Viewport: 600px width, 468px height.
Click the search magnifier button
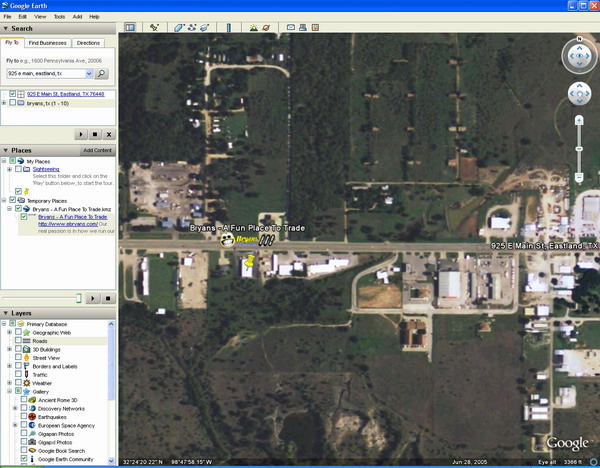click(101, 73)
